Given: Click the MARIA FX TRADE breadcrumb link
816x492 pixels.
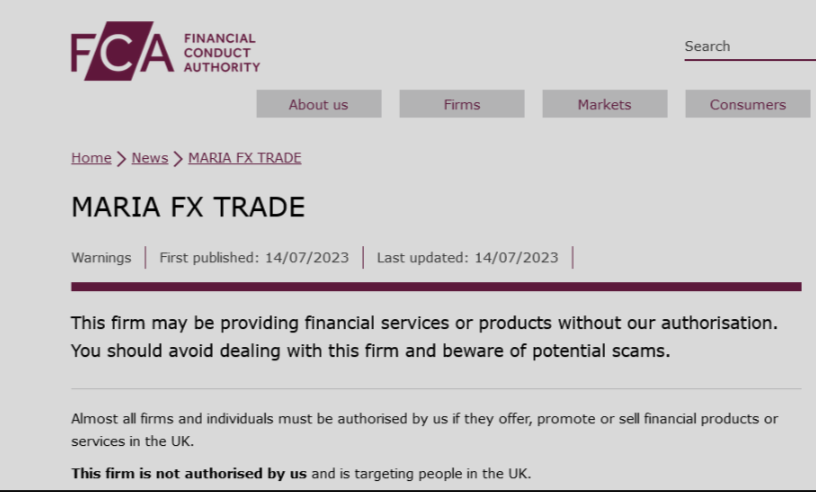Looking at the screenshot, I should pos(244,158).
